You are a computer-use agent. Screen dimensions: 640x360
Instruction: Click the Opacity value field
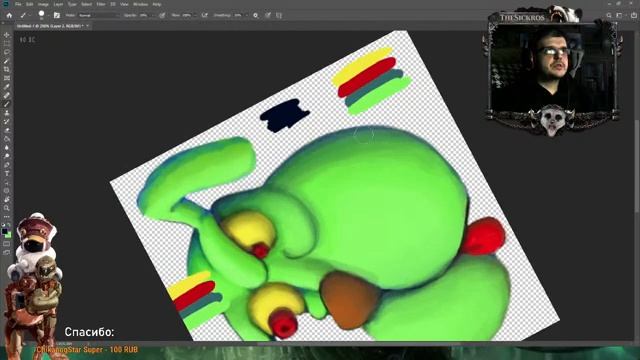[x=144, y=15]
